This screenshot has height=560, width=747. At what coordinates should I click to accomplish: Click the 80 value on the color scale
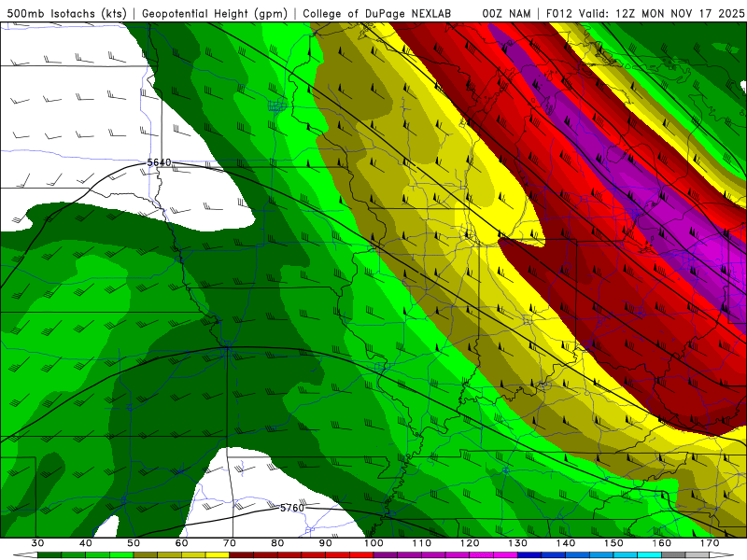pos(277,543)
